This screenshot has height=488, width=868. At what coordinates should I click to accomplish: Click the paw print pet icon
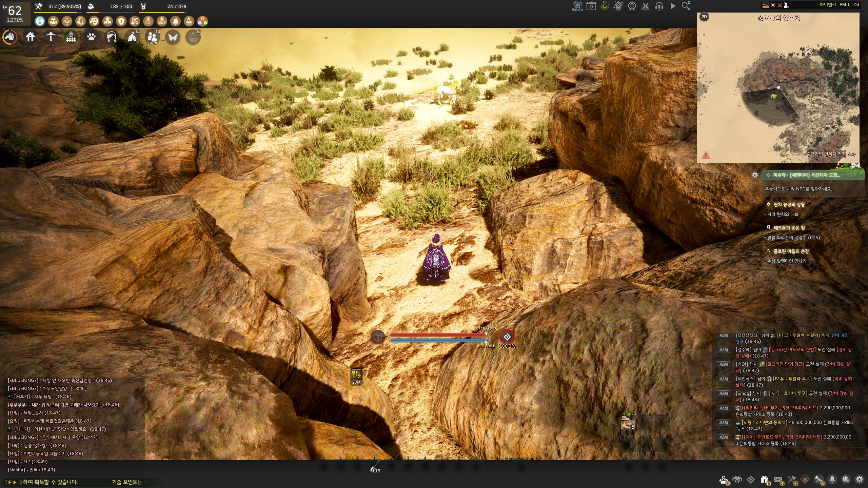[x=91, y=37]
